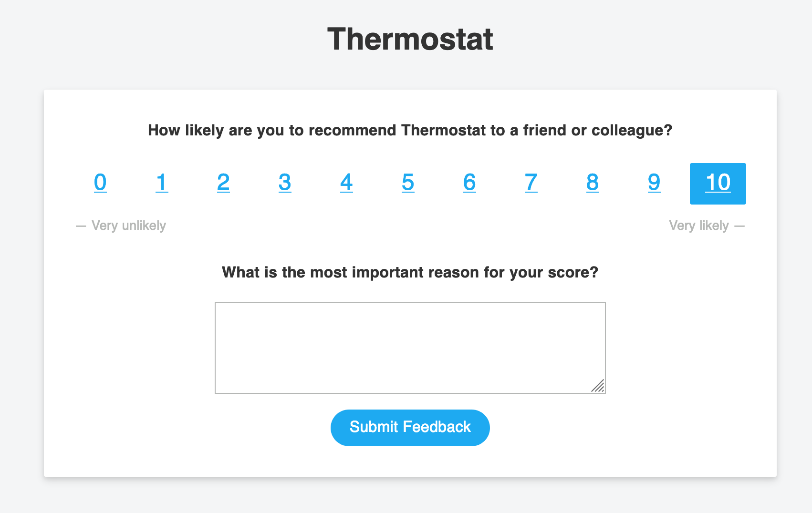Grab the text area resize handle
Screen dimensions: 812x513
[599, 387]
